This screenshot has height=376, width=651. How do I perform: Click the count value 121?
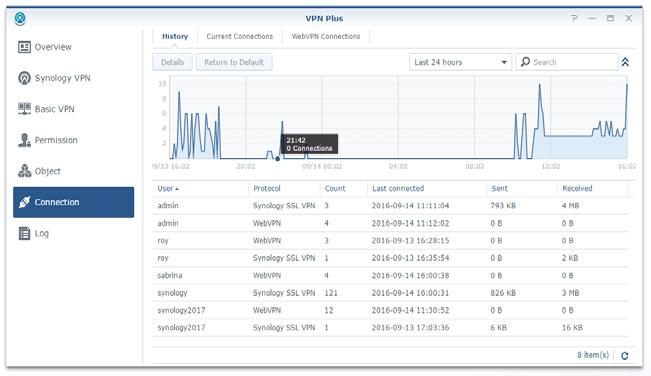pos(331,293)
